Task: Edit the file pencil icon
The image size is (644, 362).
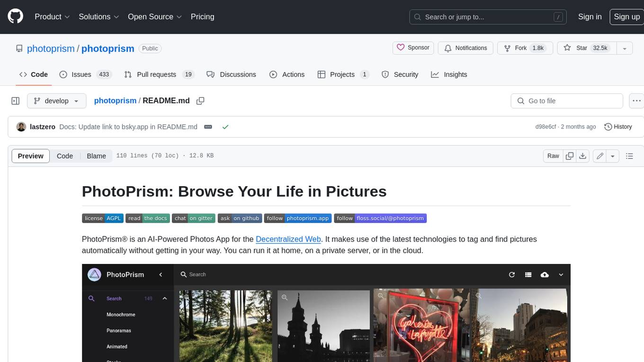Action: point(600,156)
